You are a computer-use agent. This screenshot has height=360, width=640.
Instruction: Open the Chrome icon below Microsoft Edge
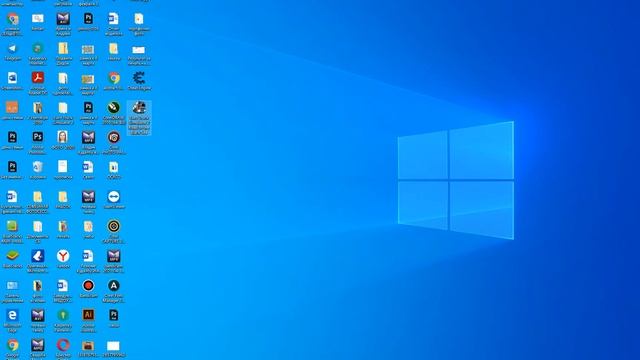(13, 345)
